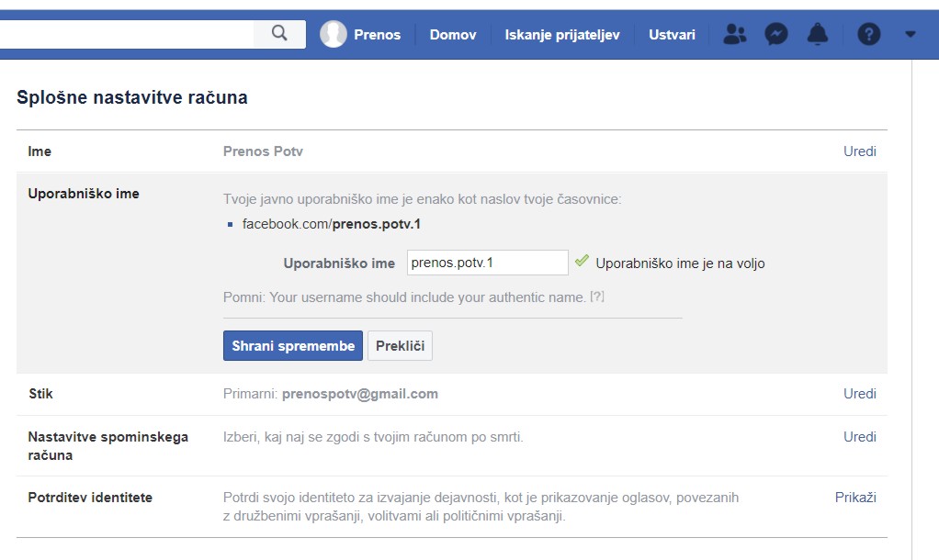Viewport: 939px width, 560px height.
Task: Open the help question mark icon
Action: (868, 35)
